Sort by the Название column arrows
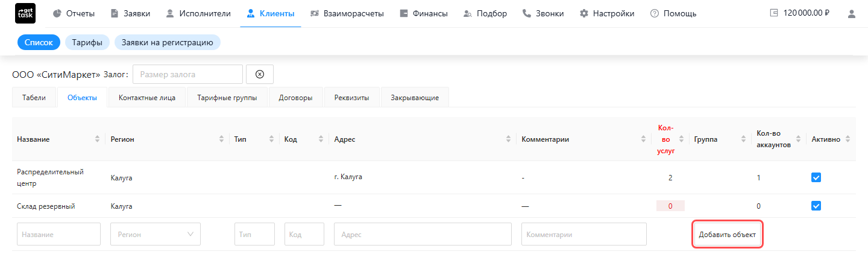 [x=97, y=139]
